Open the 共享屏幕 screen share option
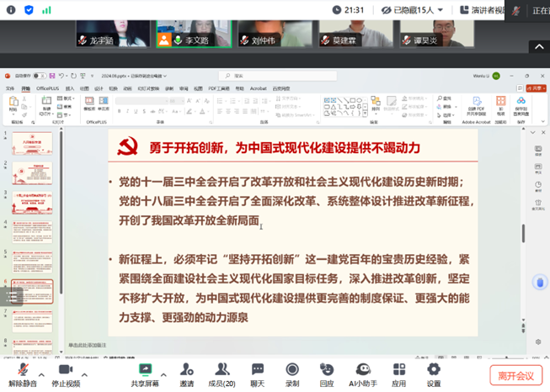550x392 pixels. coord(147,371)
